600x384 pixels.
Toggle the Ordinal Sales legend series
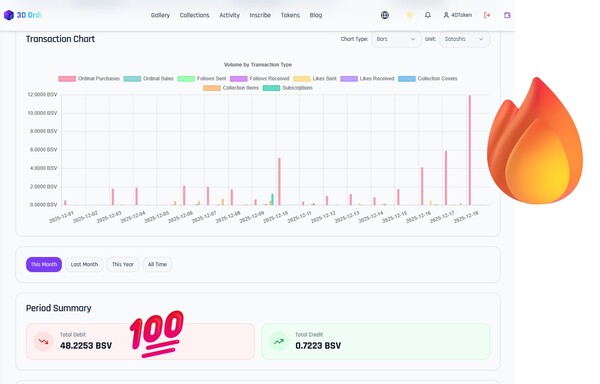[148, 79]
